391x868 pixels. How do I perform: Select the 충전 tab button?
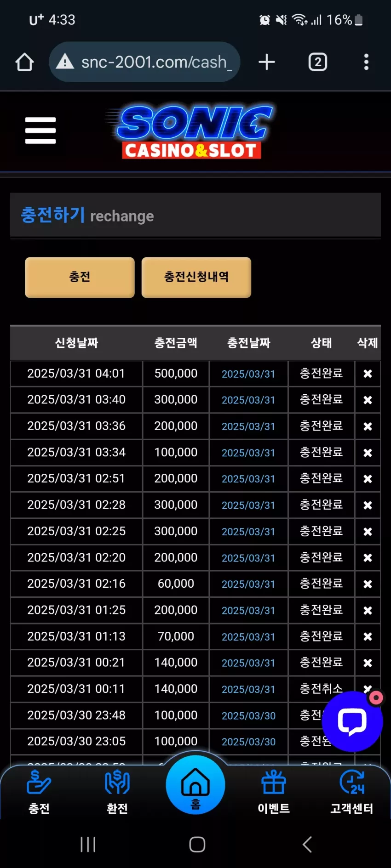(80, 277)
